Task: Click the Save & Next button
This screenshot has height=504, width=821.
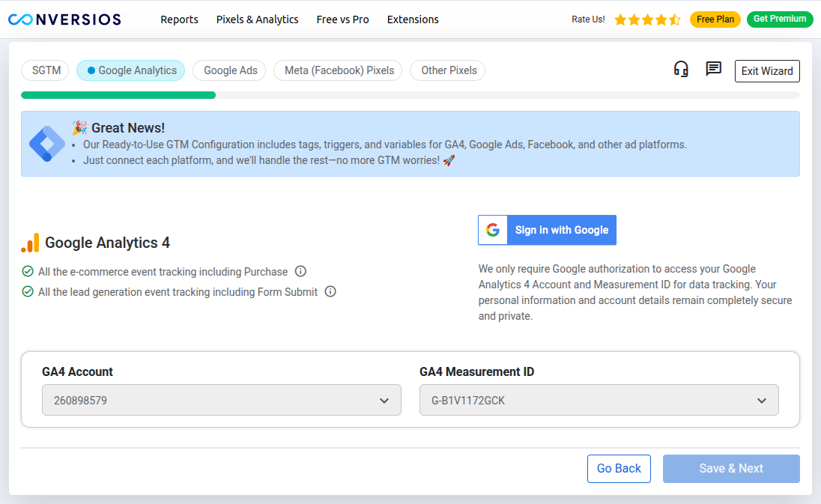Action: pos(731,468)
